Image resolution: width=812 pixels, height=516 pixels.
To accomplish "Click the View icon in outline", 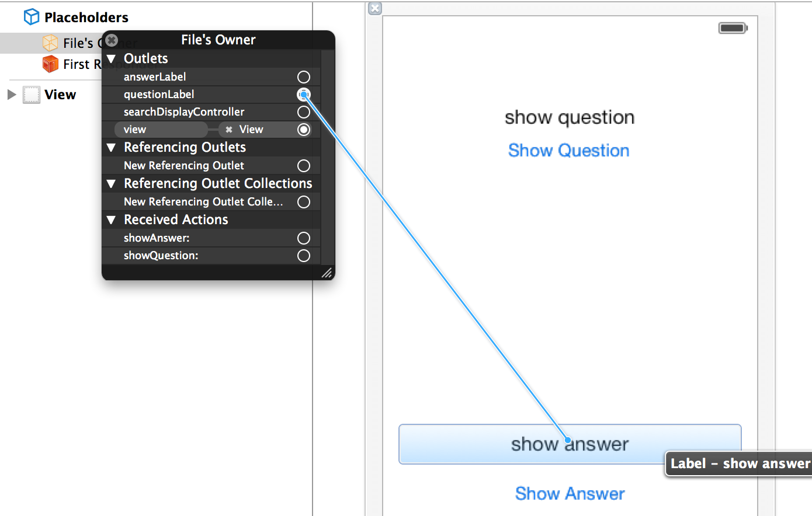I will coord(32,95).
